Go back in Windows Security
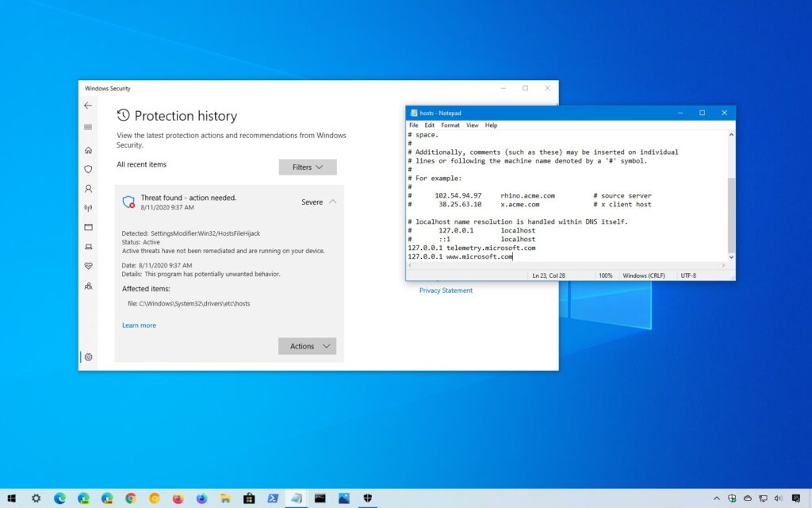 [x=88, y=106]
